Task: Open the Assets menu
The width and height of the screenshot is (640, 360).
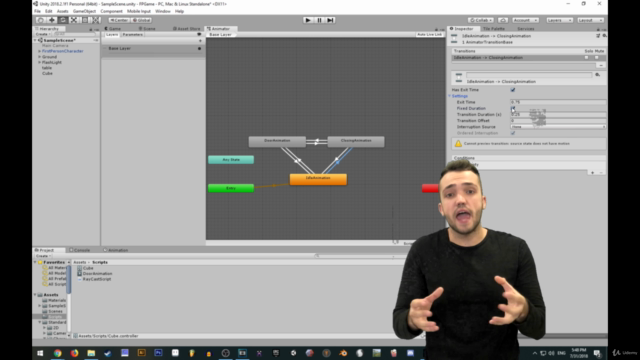Action: pyautogui.click(x=62, y=11)
